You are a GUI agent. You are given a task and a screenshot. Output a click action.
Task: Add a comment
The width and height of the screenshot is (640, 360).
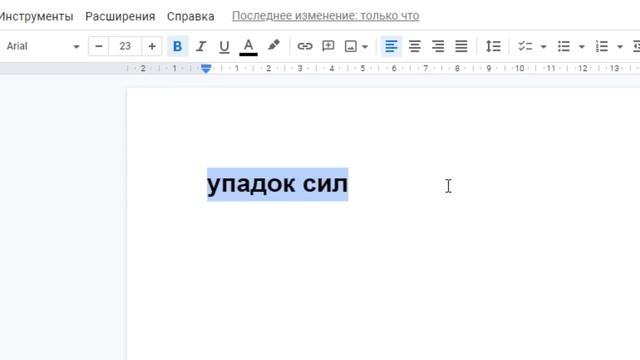[x=328, y=46]
